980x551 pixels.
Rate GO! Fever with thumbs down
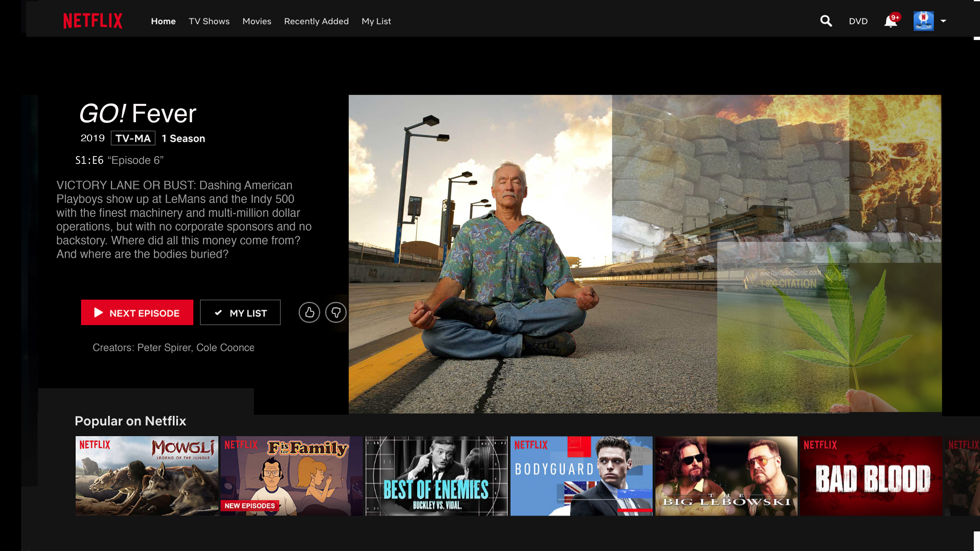pos(335,313)
